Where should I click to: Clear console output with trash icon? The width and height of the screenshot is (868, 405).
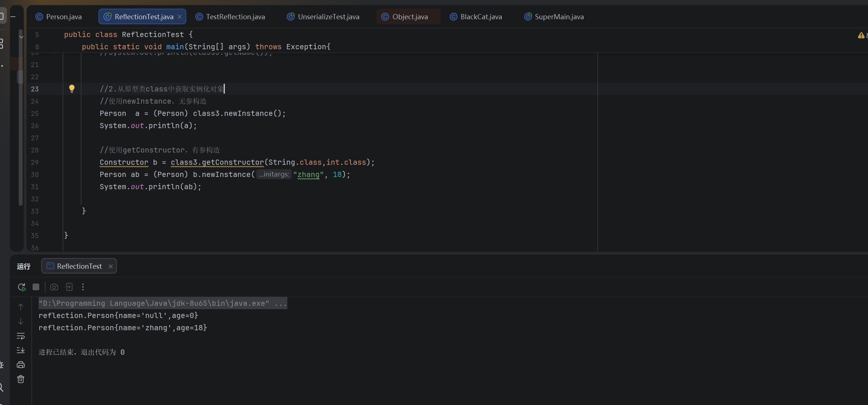point(21,379)
